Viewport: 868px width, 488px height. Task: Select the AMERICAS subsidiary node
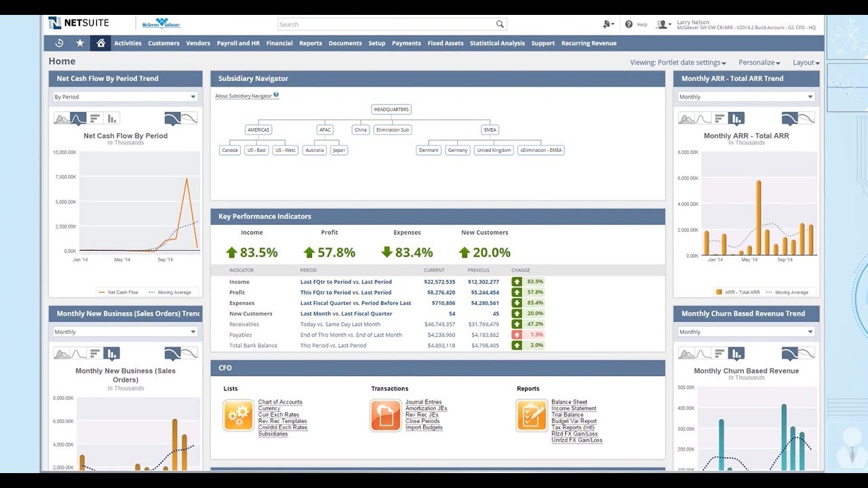click(258, 129)
